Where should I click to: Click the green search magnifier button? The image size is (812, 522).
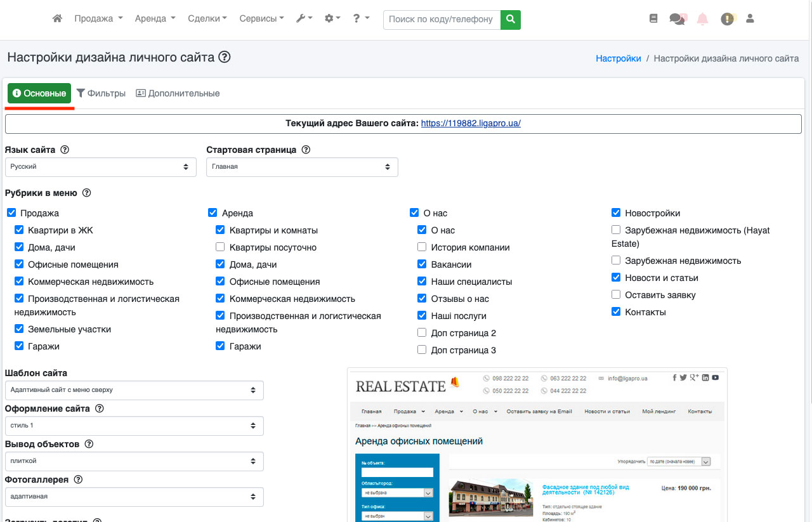510,20
